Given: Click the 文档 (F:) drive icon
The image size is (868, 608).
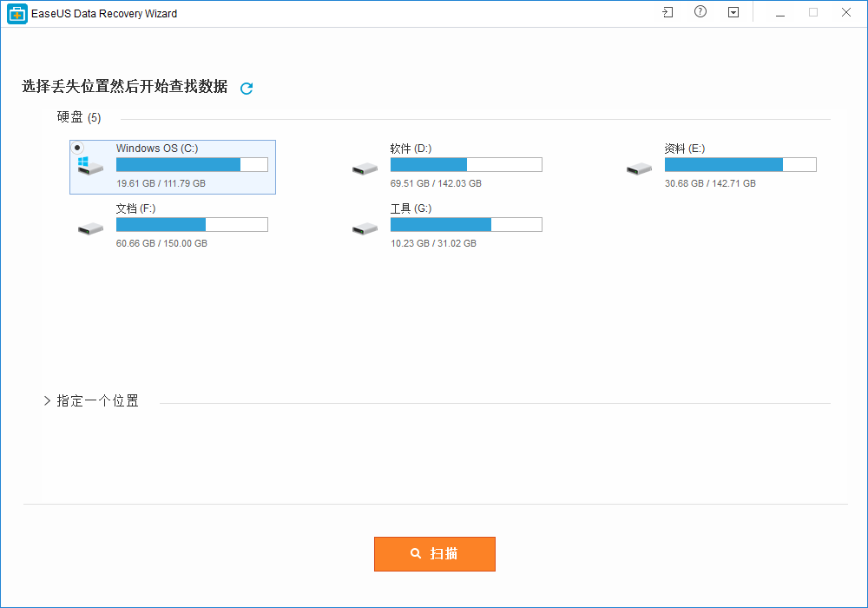Looking at the screenshot, I should pyautogui.click(x=90, y=228).
